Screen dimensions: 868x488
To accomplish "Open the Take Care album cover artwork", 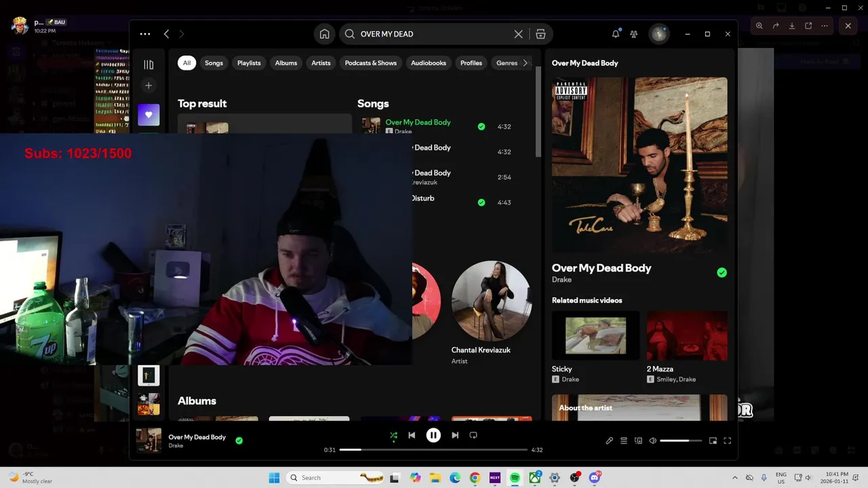I will coord(639,165).
